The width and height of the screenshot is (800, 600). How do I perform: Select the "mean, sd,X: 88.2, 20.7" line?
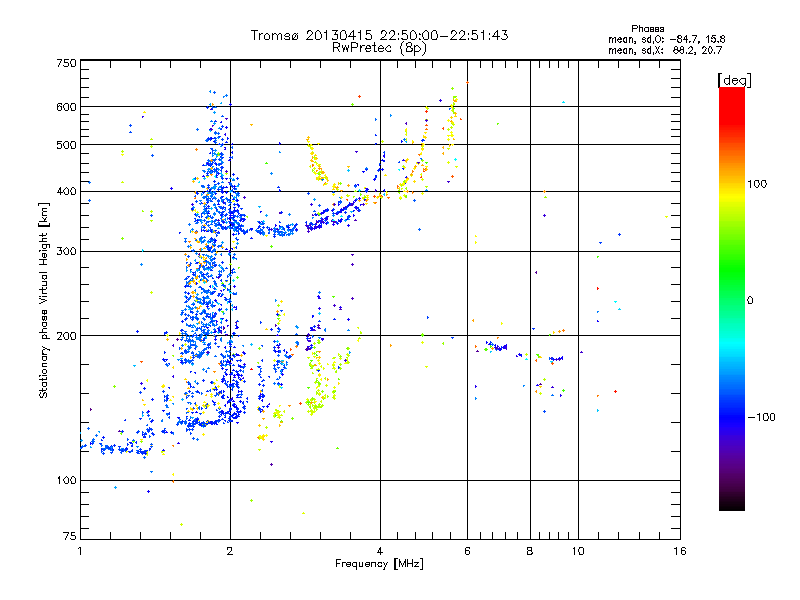click(665, 50)
